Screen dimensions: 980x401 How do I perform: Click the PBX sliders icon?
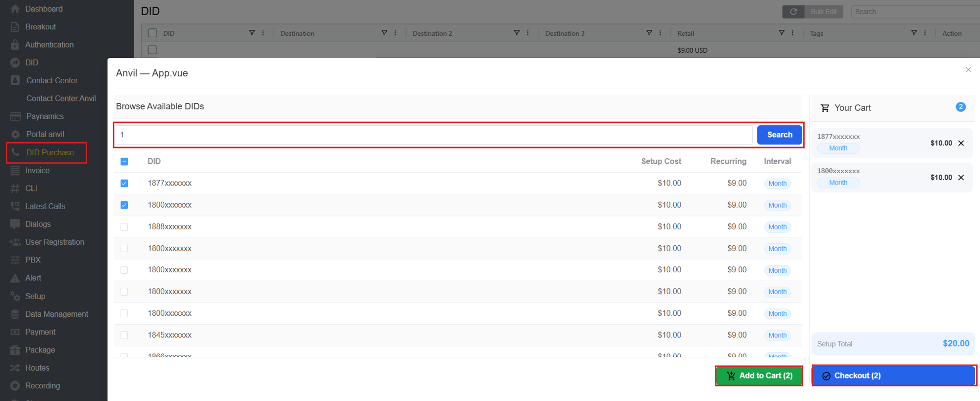[15, 260]
